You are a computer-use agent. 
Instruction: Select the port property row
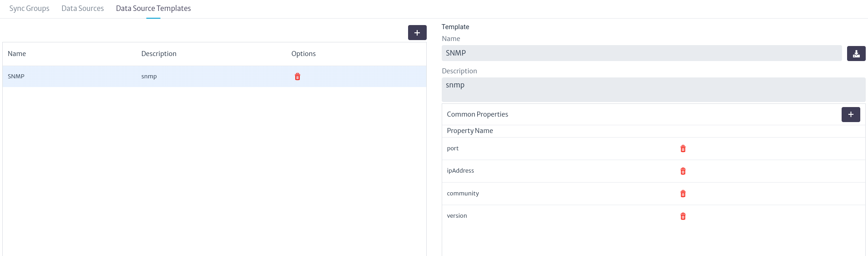[653, 148]
